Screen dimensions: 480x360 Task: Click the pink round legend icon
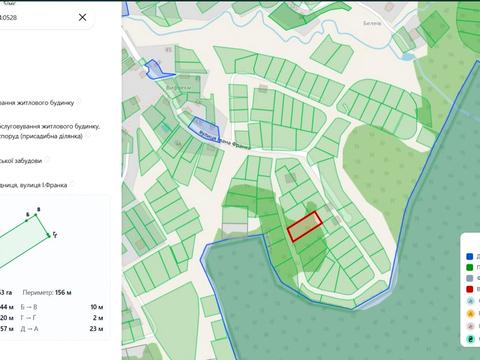(470, 326)
